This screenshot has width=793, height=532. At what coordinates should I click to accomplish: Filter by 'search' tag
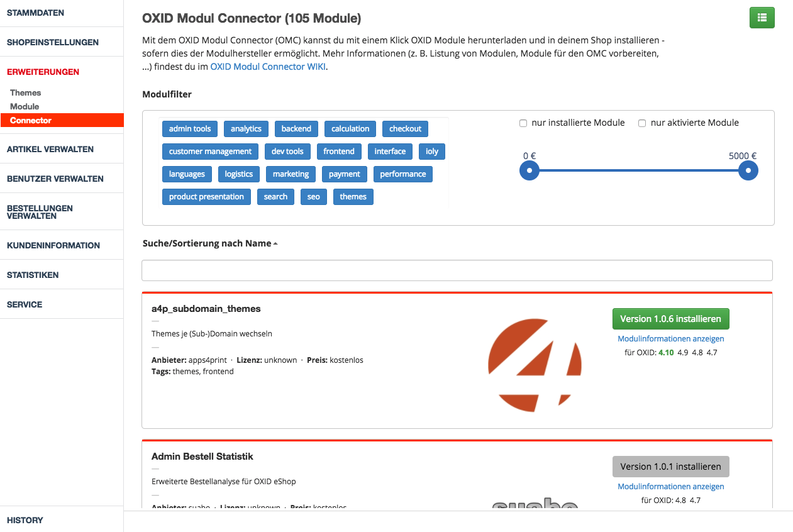[275, 197]
